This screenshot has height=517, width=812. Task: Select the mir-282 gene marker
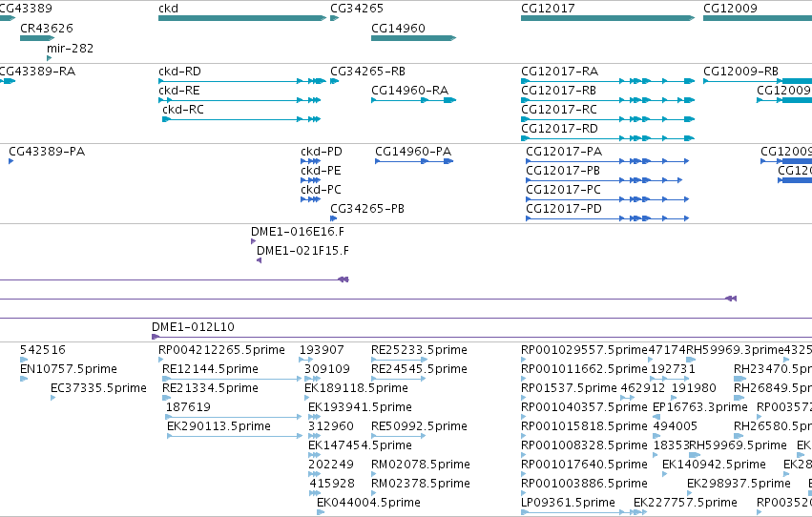tap(50, 58)
